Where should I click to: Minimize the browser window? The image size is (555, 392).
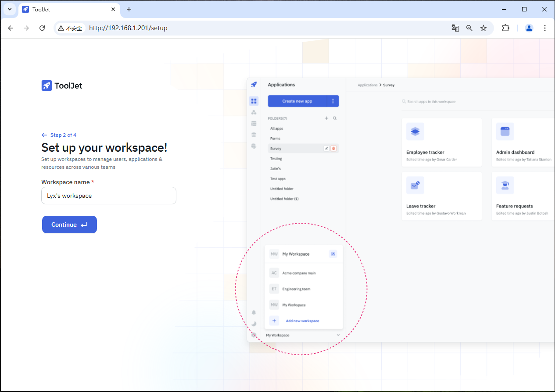pos(504,9)
